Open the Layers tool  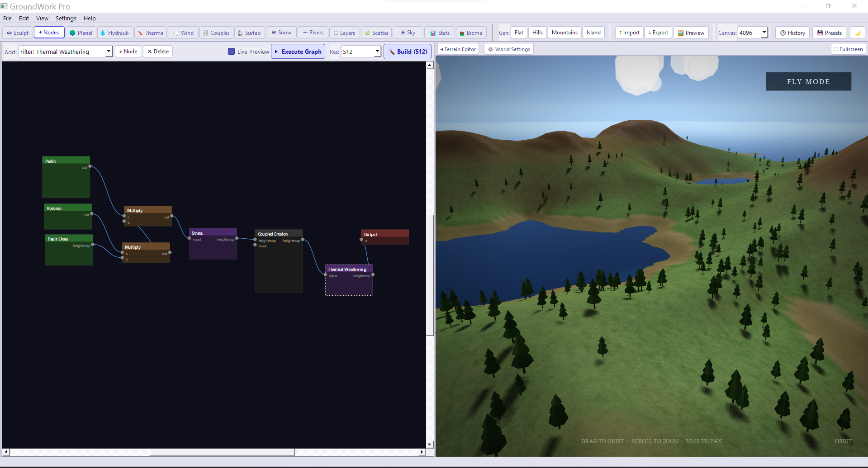coord(345,33)
